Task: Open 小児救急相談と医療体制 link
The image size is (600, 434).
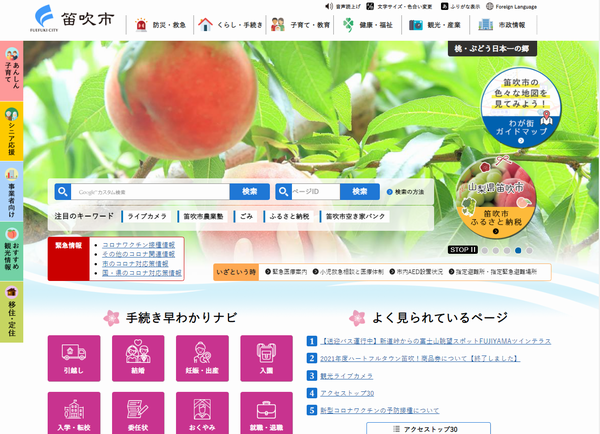Action: [x=348, y=272]
